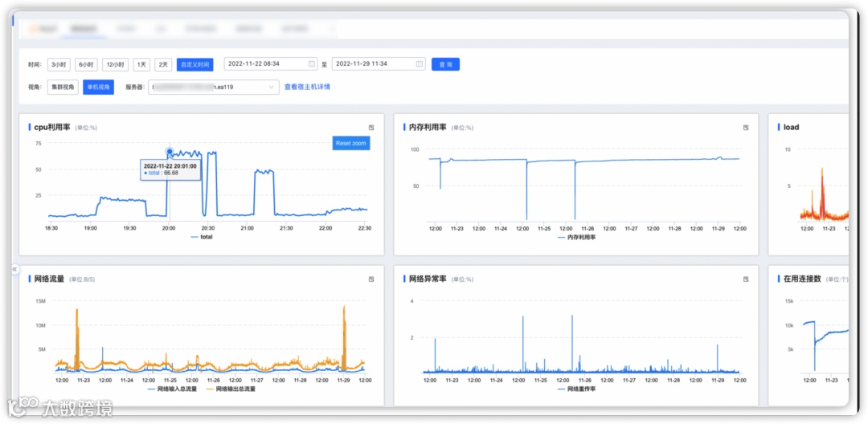Click the cpu利用率 chart title

pos(52,127)
